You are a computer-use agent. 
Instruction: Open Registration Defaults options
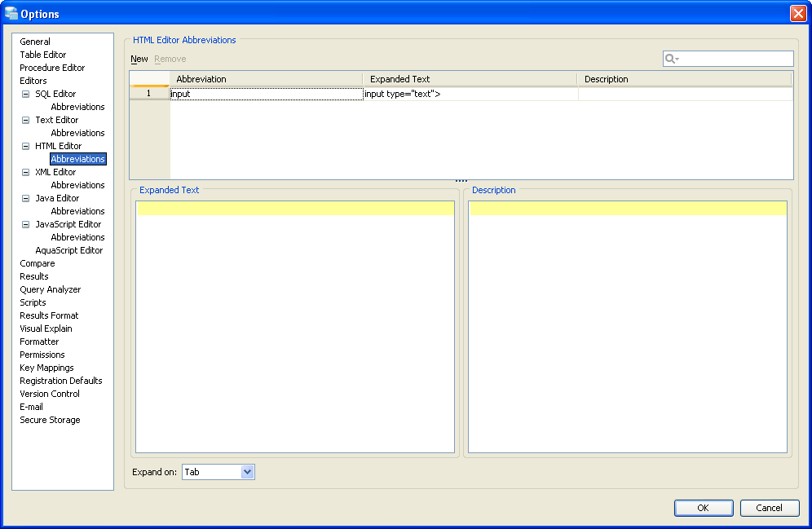(x=60, y=381)
